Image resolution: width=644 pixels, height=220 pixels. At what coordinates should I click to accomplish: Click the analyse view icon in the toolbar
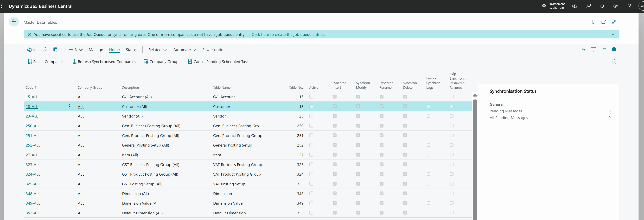pos(55,50)
